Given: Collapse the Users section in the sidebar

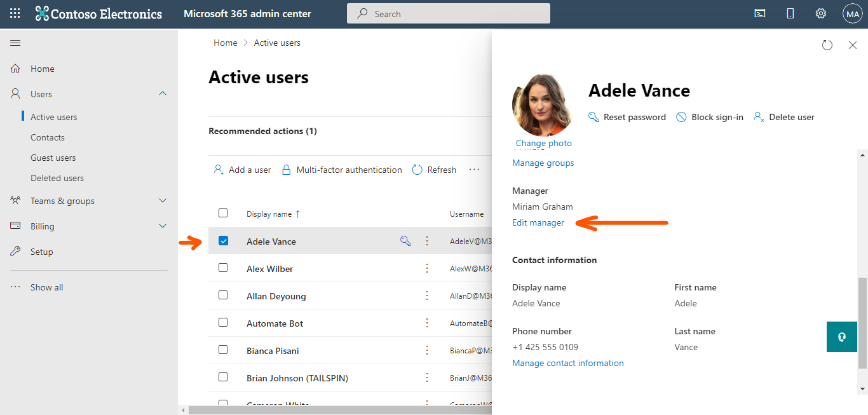Looking at the screenshot, I should click(163, 93).
